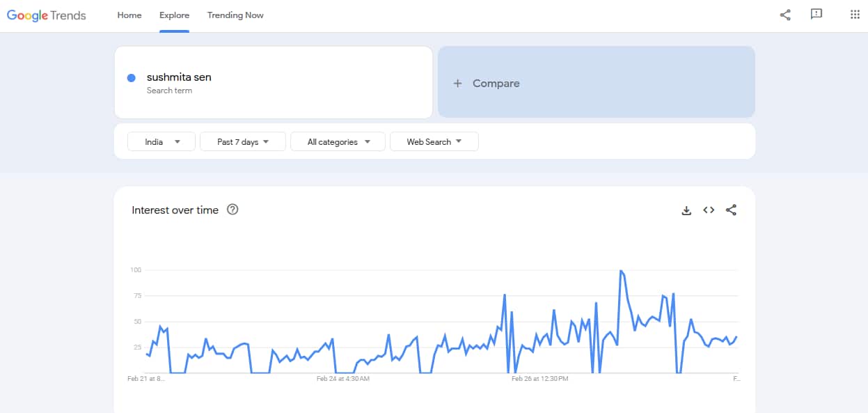Download the Interest over time CSV
This screenshot has height=413, width=868.
click(686, 210)
